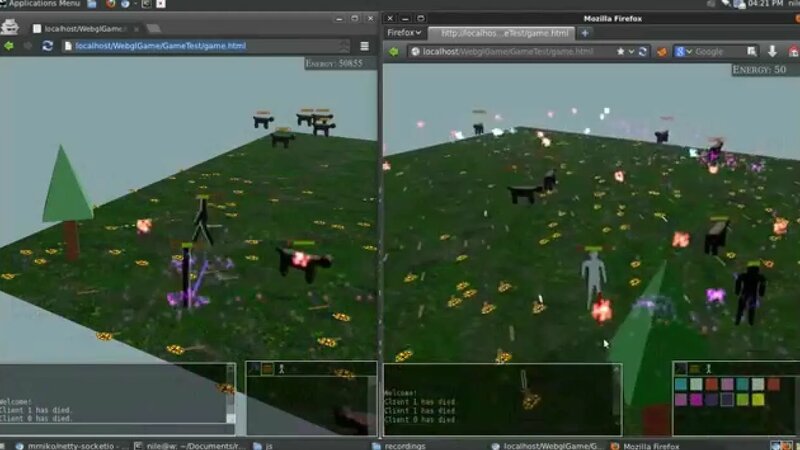Open first inventory tab in right game
The height and width of the screenshot is (450, 800).
click(680, 368)
